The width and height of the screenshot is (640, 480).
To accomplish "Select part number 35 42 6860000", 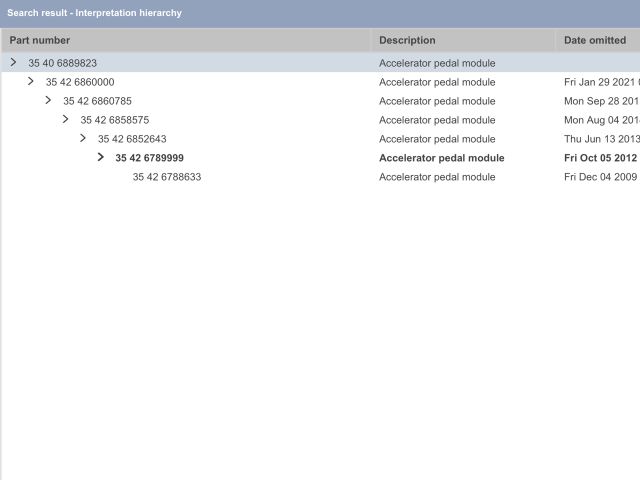I will [x=80, y=82].
